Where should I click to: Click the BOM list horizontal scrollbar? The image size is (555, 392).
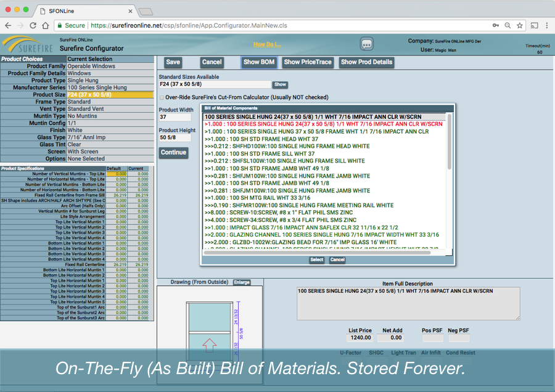click(317, 252)
